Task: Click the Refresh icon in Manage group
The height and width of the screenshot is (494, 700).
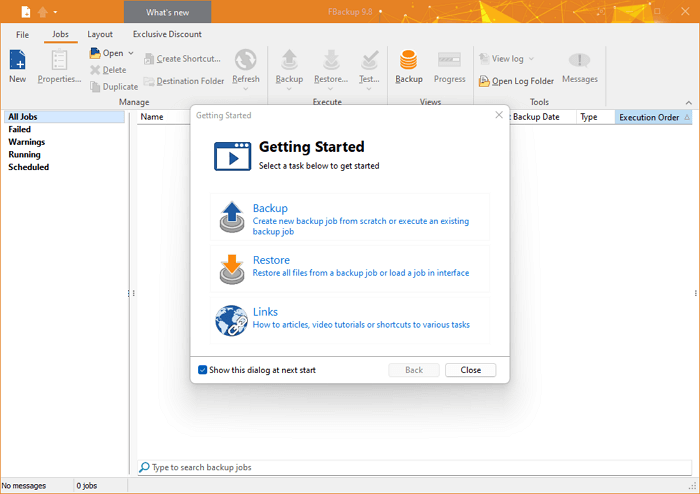Action: coord(245,61)
